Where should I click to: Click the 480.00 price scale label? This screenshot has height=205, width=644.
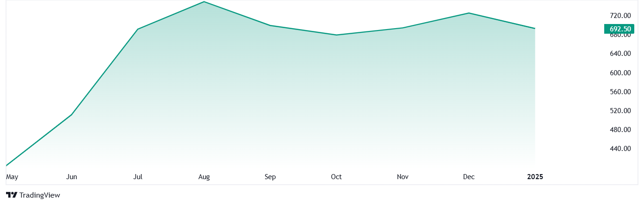coord(620,130)
